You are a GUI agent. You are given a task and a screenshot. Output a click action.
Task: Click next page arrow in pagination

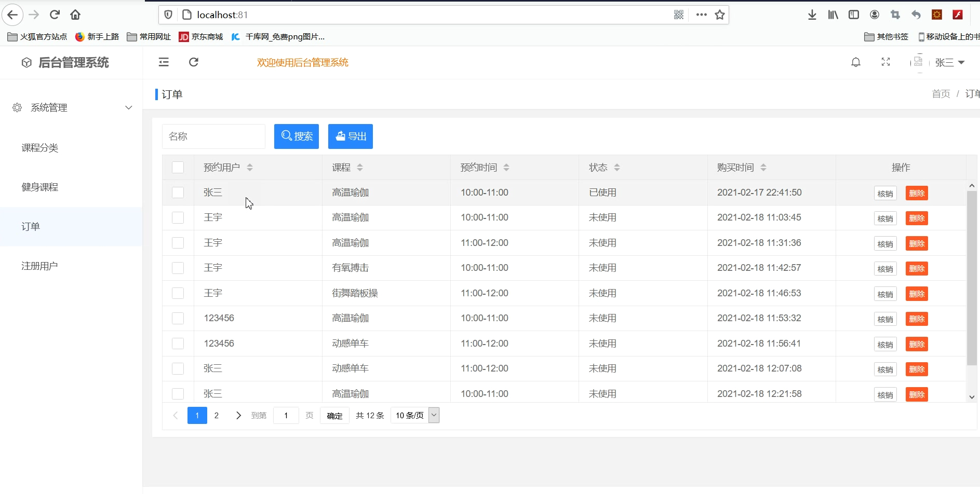[x=238, y=415]
